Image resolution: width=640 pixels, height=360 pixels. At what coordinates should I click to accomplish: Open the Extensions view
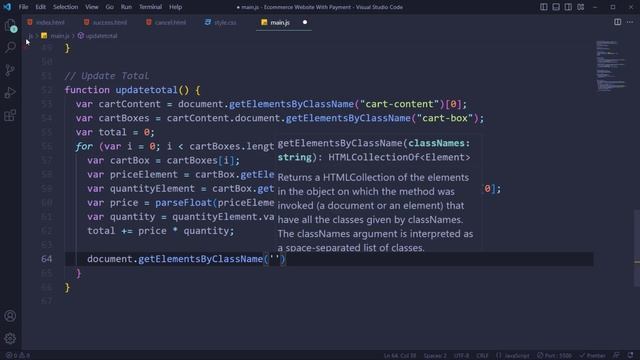tap(10, 116)
